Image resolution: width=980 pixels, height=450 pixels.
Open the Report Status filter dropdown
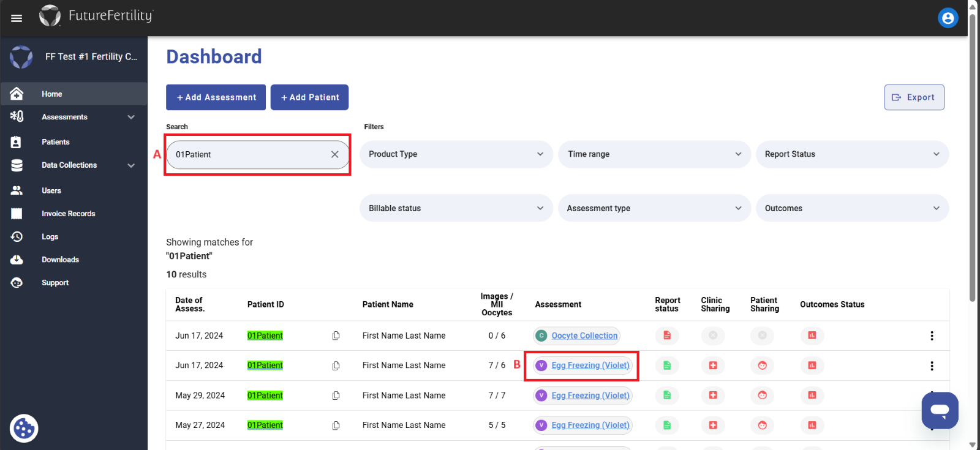[853, 154]
